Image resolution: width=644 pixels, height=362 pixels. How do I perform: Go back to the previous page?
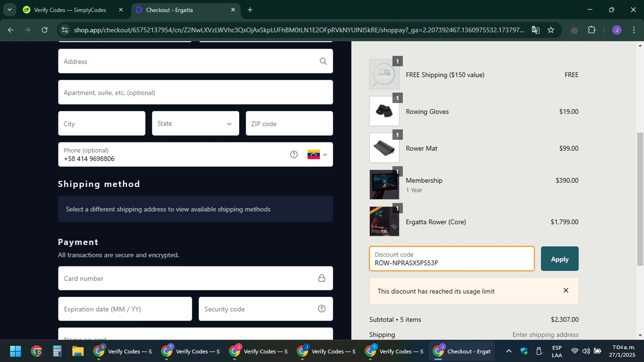click(x=11, y=30)
